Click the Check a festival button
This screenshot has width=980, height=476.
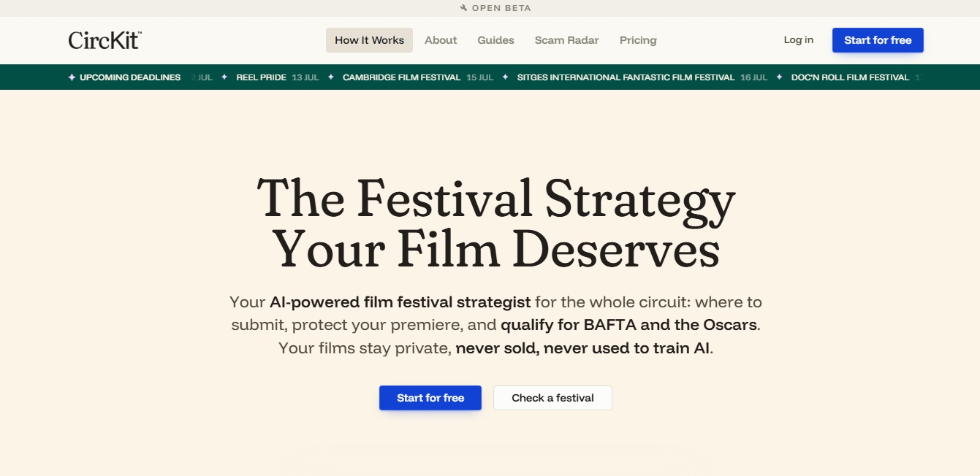(552, 398)
